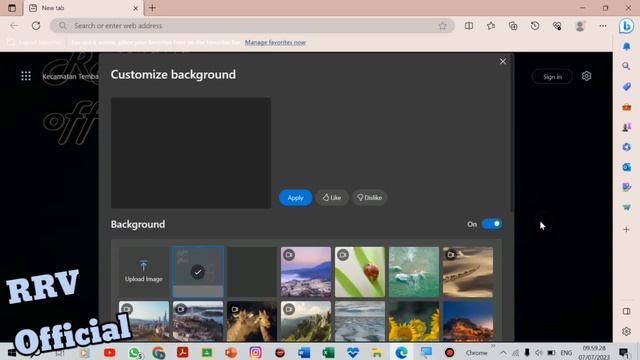
Task: Open Excel from the taskbar
Action: 328,352
